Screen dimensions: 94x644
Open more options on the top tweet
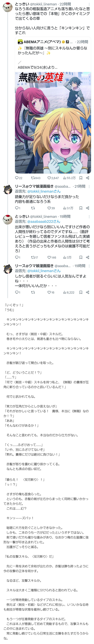coord(89,4)
